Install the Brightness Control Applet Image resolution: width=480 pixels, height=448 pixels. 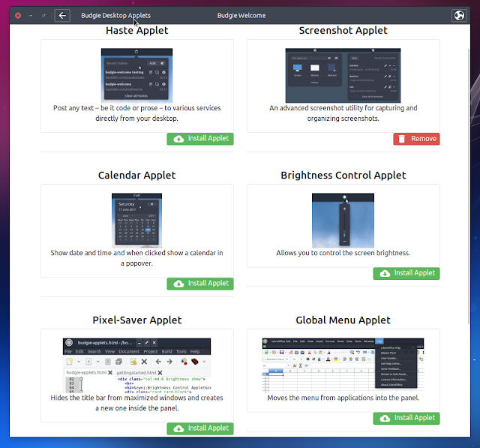tap(406, 273)
